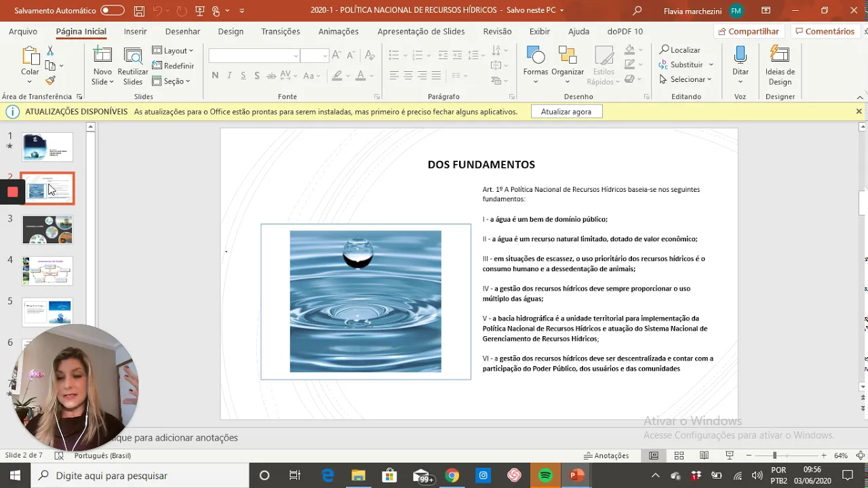Open the Reutilizar Slides pane

pyautogui.click(x=133, y=66)
